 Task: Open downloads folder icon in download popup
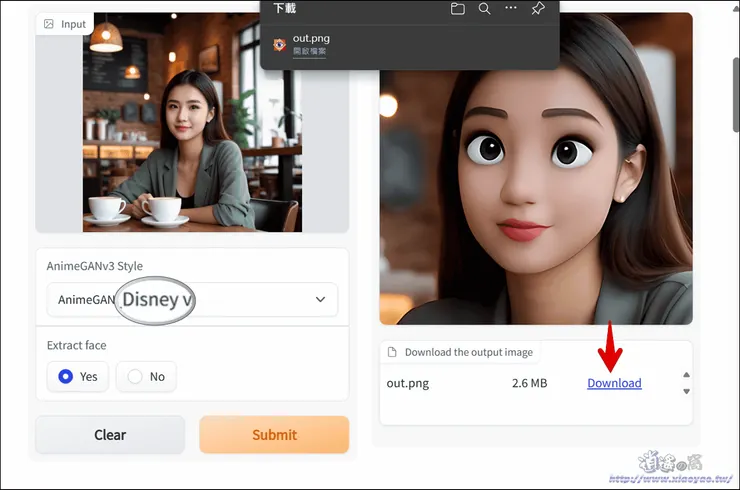(x=457, y=8)
